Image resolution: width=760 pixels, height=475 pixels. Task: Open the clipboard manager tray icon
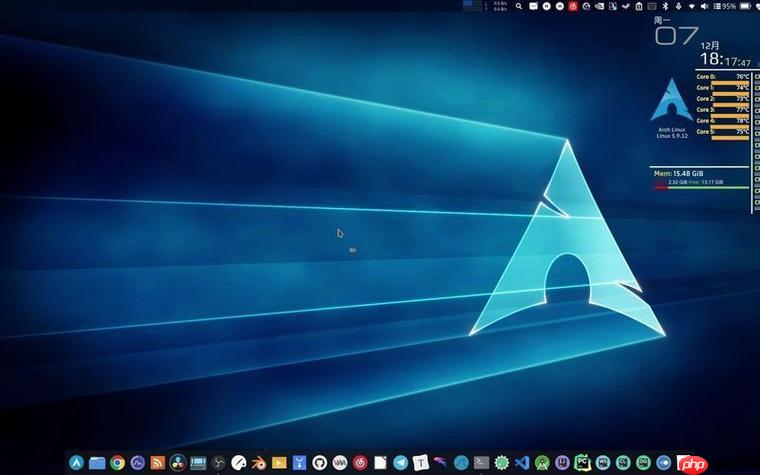point(638,6)
